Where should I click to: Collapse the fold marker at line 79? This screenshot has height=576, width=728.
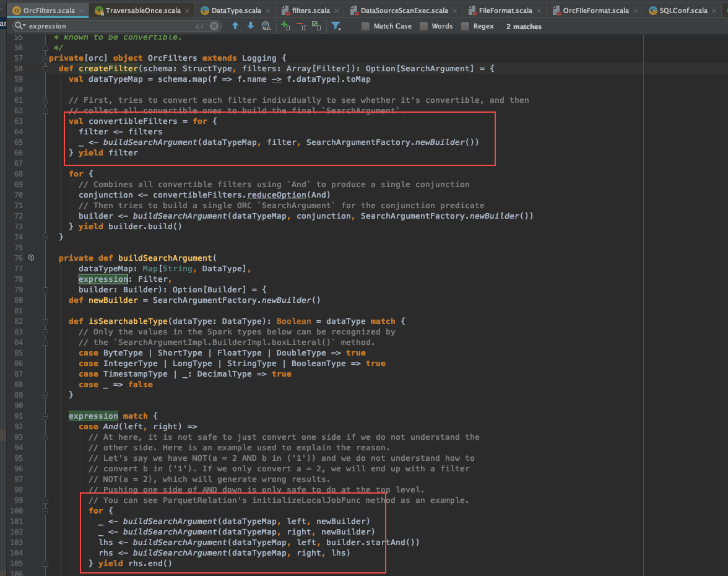(46, 290)
